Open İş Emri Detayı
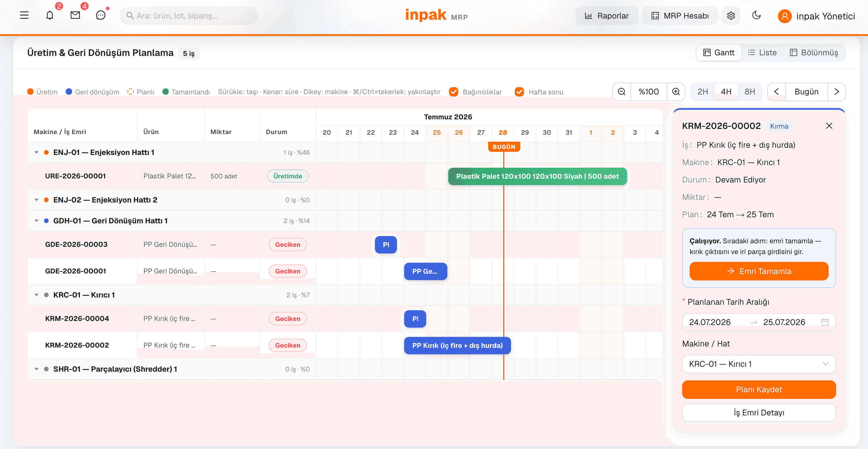Screen dimensions: 868x449 [759, 413]
